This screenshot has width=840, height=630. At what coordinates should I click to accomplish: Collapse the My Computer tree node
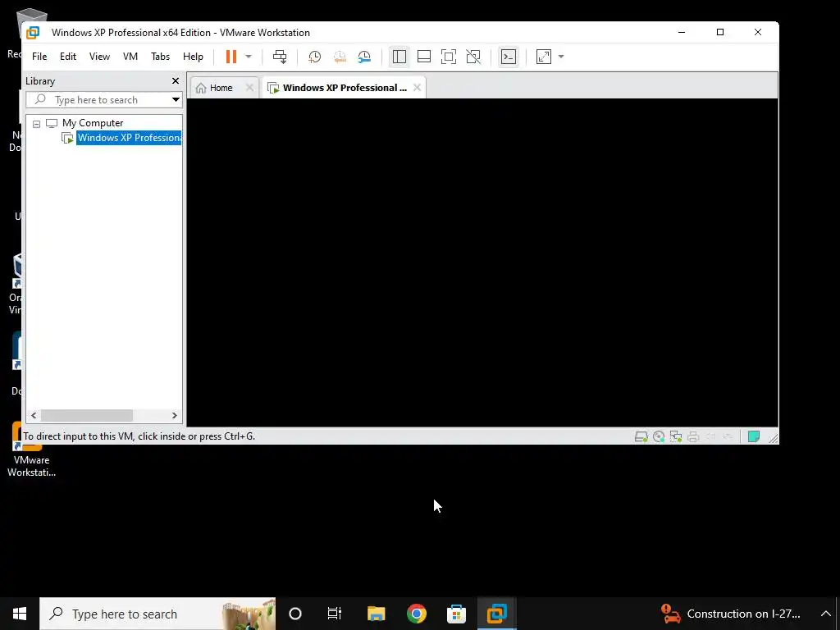pos(36,124)
